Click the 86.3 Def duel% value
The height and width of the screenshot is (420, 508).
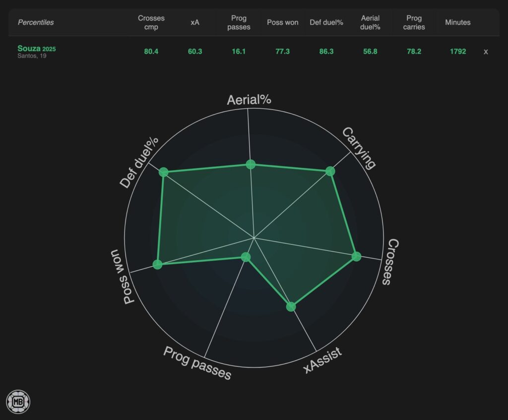[326, 51]
